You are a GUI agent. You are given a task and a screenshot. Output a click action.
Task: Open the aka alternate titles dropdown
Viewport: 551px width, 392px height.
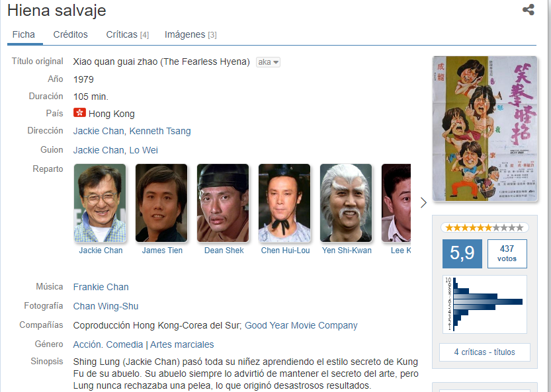268,62
